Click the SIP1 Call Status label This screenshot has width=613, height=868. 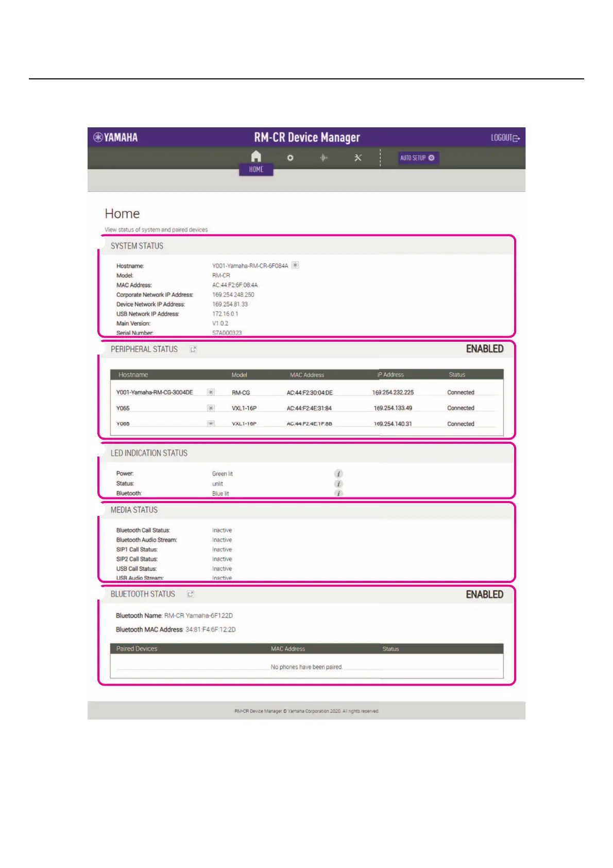137,549
